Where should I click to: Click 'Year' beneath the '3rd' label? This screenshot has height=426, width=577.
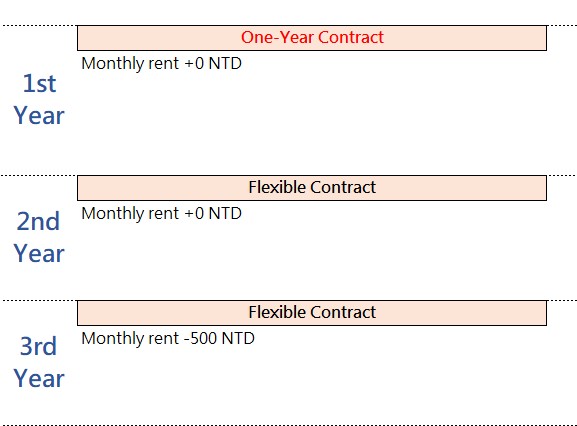[39, 379]
